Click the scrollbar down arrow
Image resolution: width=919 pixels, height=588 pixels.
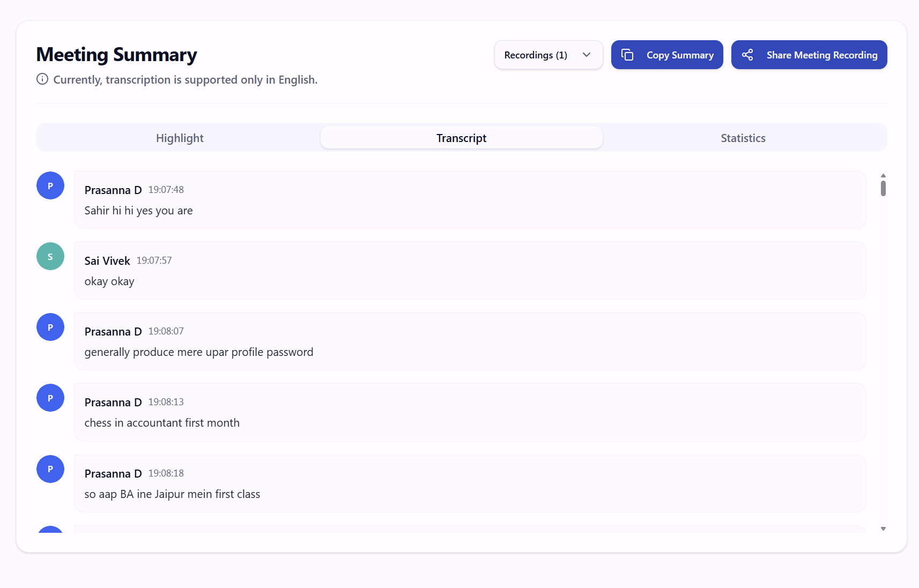point(883,529)
